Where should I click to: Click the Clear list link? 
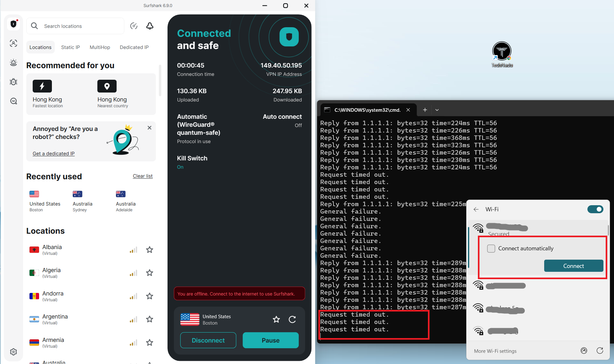click(143, 176)
